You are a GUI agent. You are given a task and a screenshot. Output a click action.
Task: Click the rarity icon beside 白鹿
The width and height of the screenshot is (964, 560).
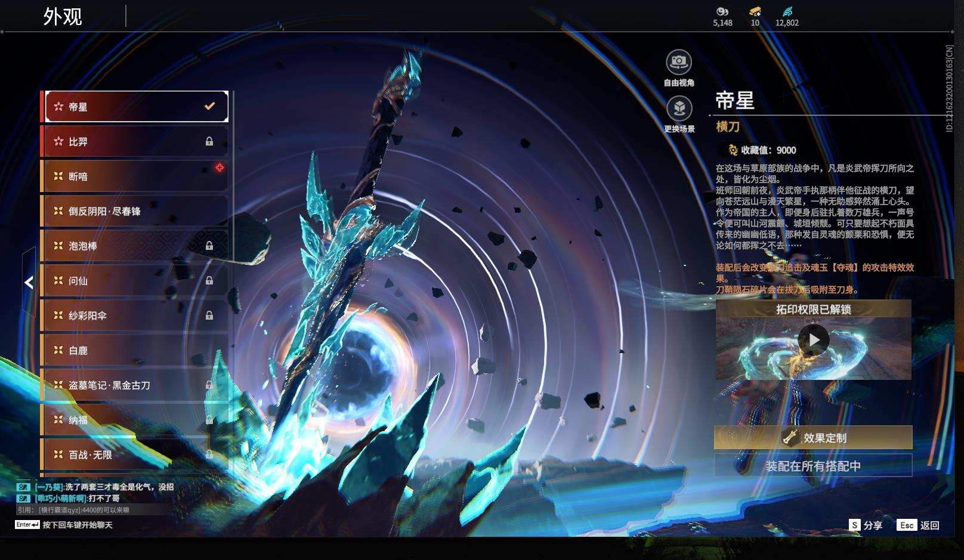click(58, 350)
